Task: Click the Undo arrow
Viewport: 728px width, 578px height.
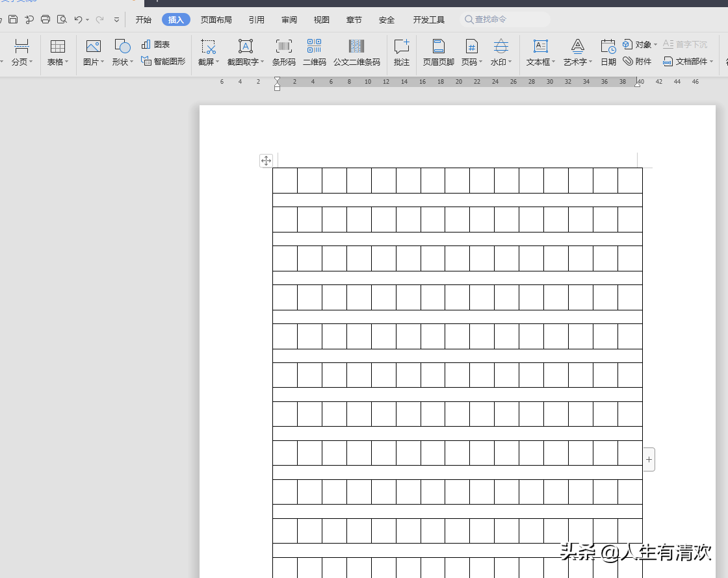Action: tap(78, 19)
